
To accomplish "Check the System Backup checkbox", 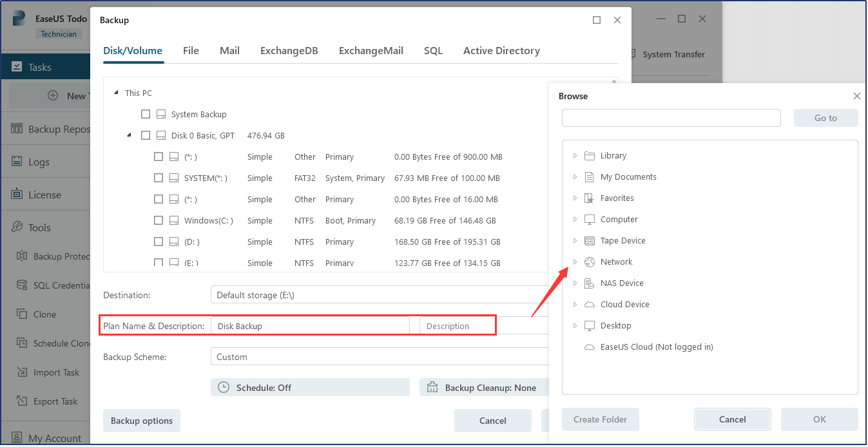I will click(145, 114).
